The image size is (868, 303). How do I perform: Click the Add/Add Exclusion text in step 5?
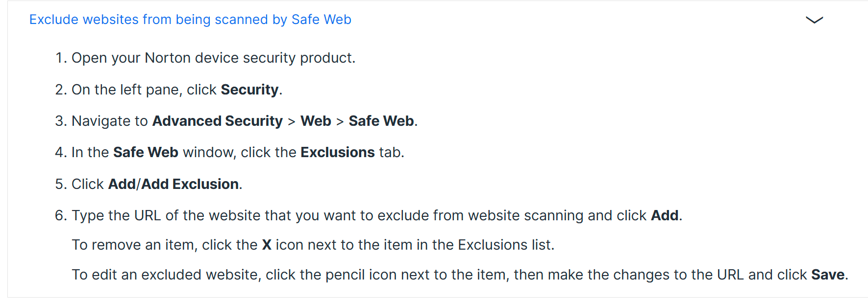(x=174, y=184)
